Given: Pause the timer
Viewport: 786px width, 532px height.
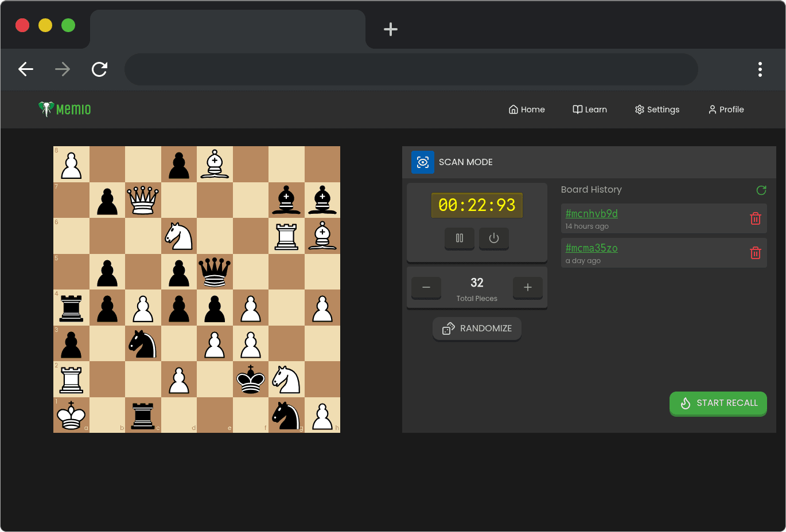Looking at the screenshot, I should (x=460, y=238).
